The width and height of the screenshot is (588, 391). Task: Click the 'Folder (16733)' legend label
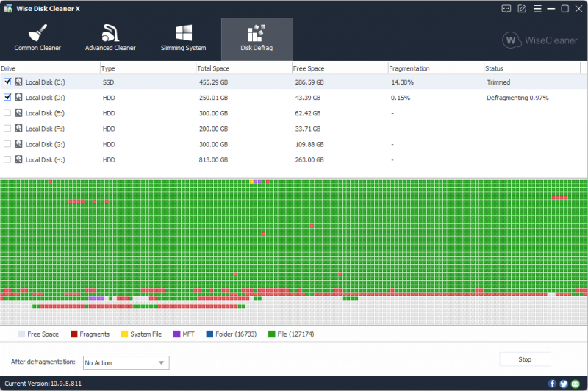[236, 334]
